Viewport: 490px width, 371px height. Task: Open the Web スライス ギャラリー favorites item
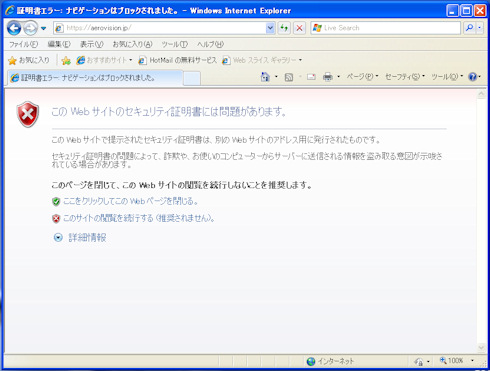262,60
